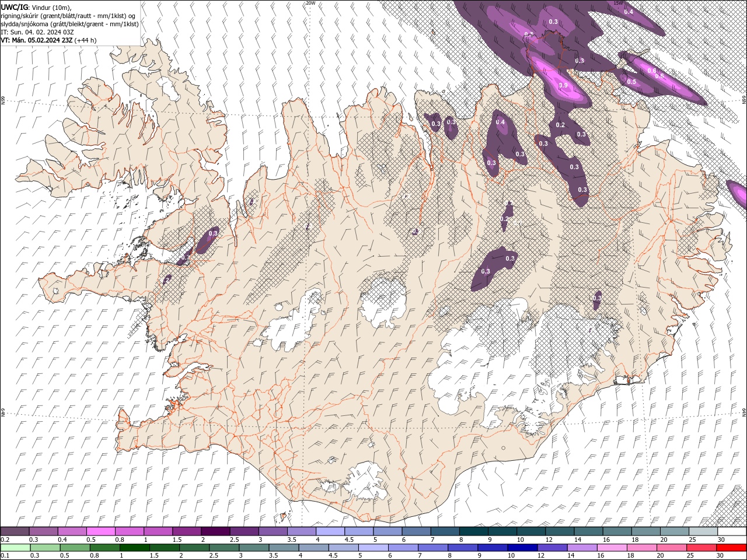Click the pale gray 25–30 upper legend swatch
Screen dimensions: 747x560
coord(703,531)
